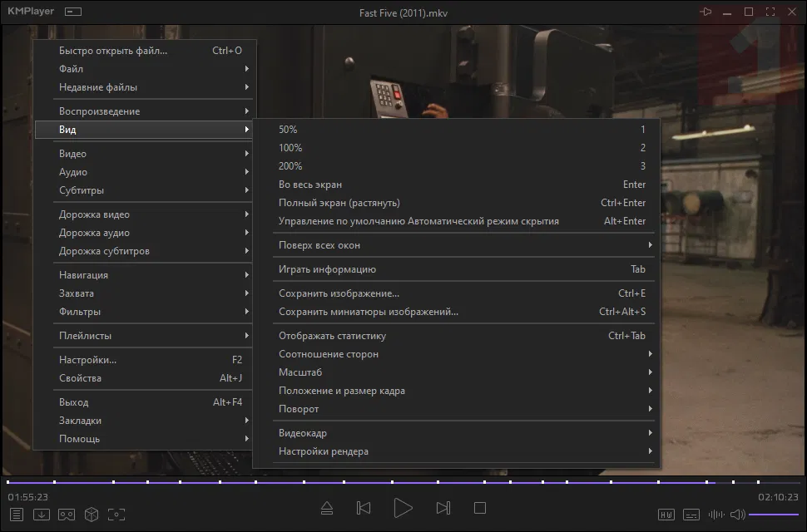Click the highlighted 'Вид' menu item
The height and width of the screenshot is (532, 807).
[x=145, y=130]
